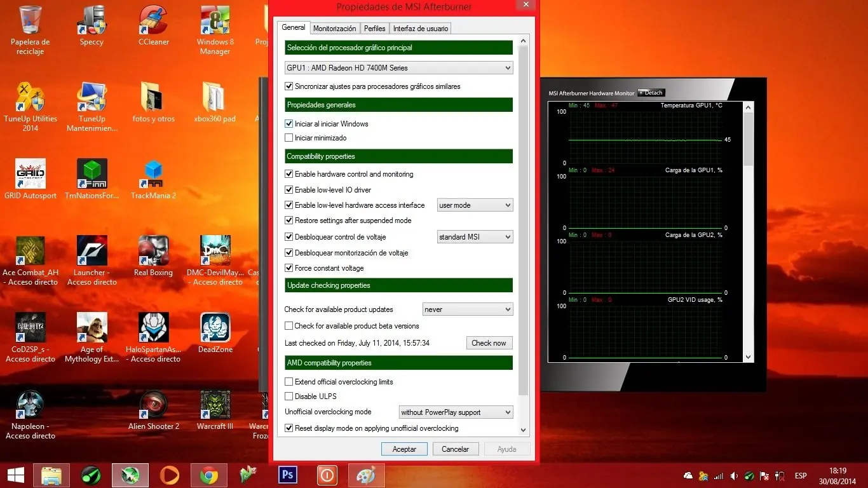Viewport: 868px width, 488px height.
Task: Click the 'Temperatura GPU1, °C' graph label
Action: [691, 105]
